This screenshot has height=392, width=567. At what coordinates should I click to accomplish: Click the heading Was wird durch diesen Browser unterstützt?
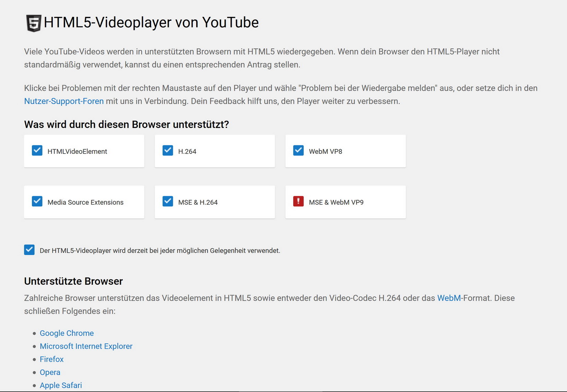click(x=127, y=124)
